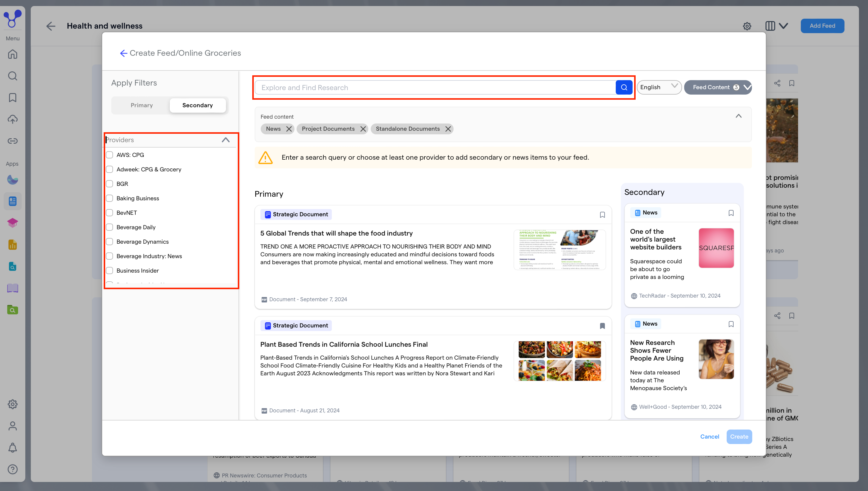This screenshot has height=491, width=868.
Task: Check Adweek: CPG & Grocery provider
Action: coord(109,169)
